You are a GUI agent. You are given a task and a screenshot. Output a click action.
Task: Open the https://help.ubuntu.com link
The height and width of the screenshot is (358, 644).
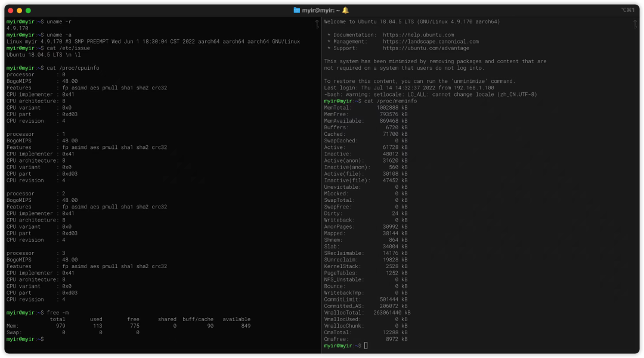click(418, 35)
